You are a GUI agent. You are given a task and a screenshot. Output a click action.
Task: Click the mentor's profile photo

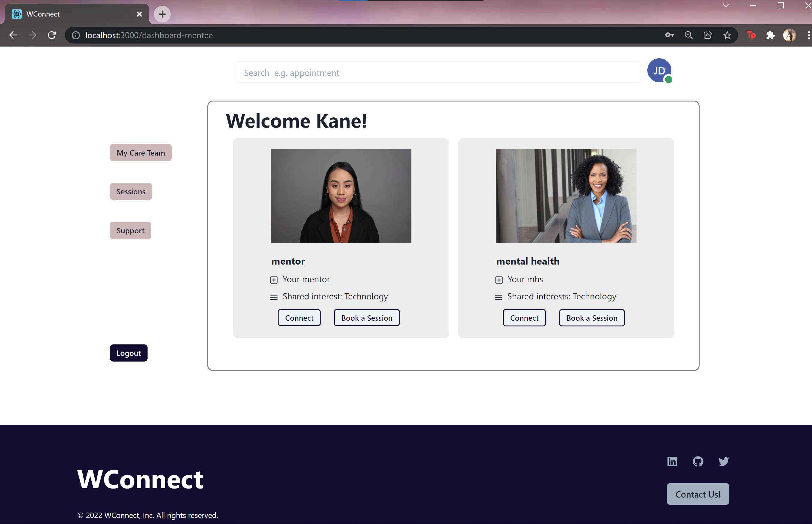tap(341, 196)
